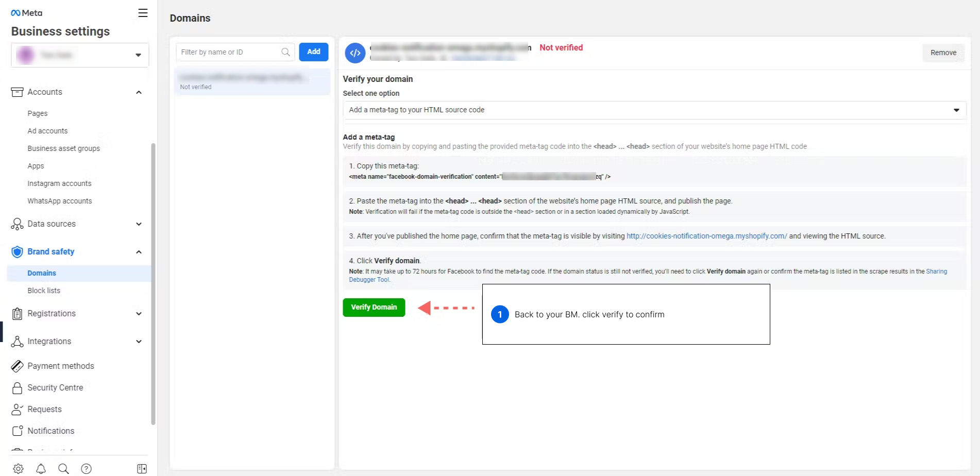The image size is (980, 476).
Task: Click the Registrations clipboard icon
Action: 17,314
